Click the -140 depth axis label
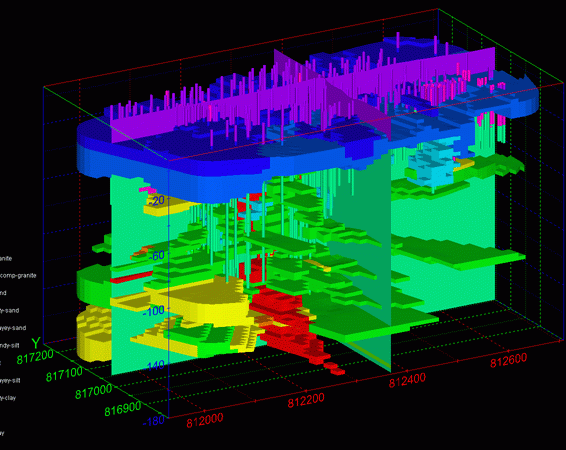Screen dimensions: 566x450 point(154,366)
